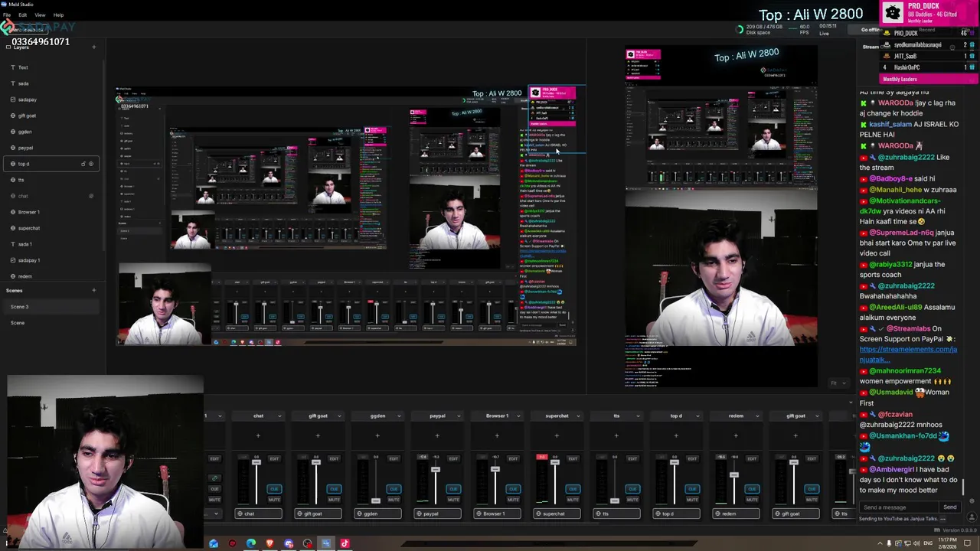Viewport: 980px width, 551px height.
Task: Add an effect to the ggden mixer channel
Action: pos(377,435)
